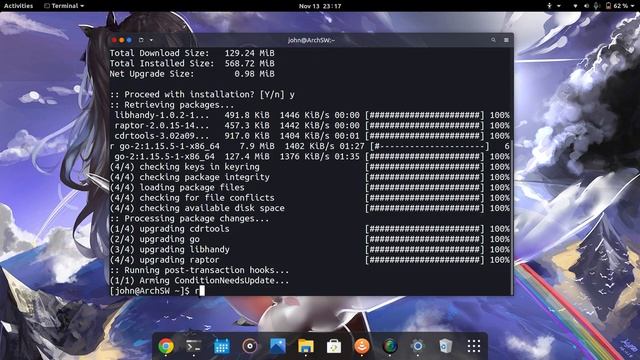Open the Calendar app in the dock
640x360 pixels.
pyautogui.click(x=222, y=347)
